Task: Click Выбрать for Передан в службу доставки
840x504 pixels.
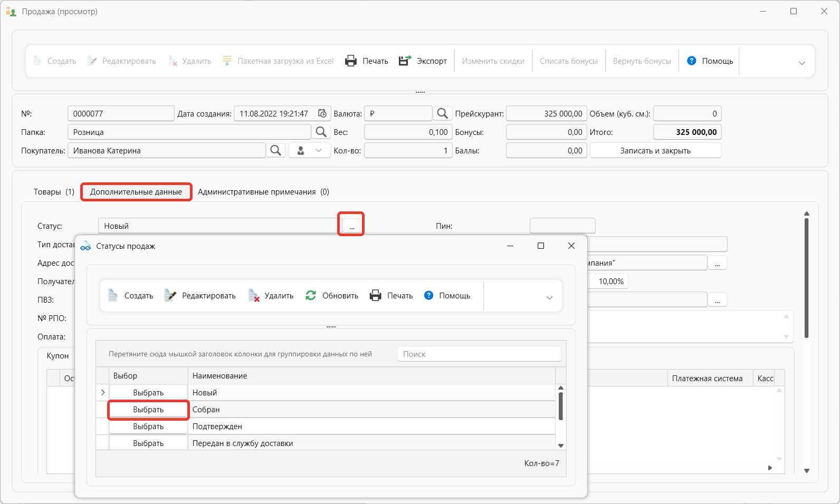Action: pyautogui.click(x=148, y=443)
